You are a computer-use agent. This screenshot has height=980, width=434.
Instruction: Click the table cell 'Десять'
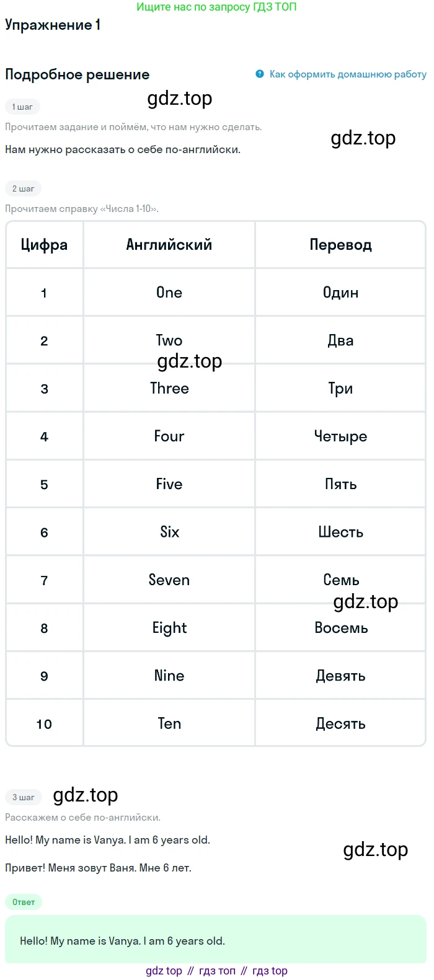tap(340, 724)
